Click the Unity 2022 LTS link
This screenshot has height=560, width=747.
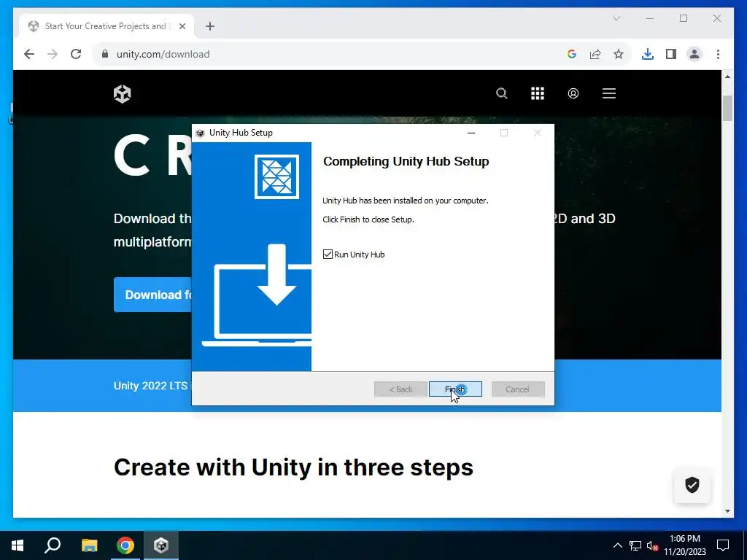(x=150, y=386)
